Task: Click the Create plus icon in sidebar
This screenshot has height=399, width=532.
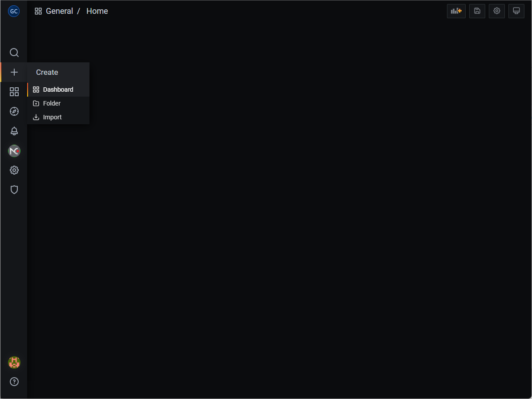Action: 14,72
